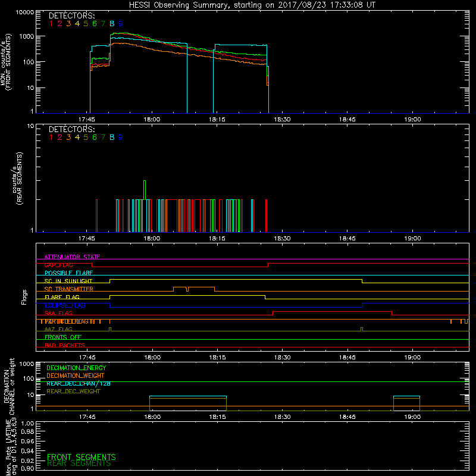476x476 pixels.
Task: Click the cyan detector 8 plateau after 18:15
Action: 241,45
